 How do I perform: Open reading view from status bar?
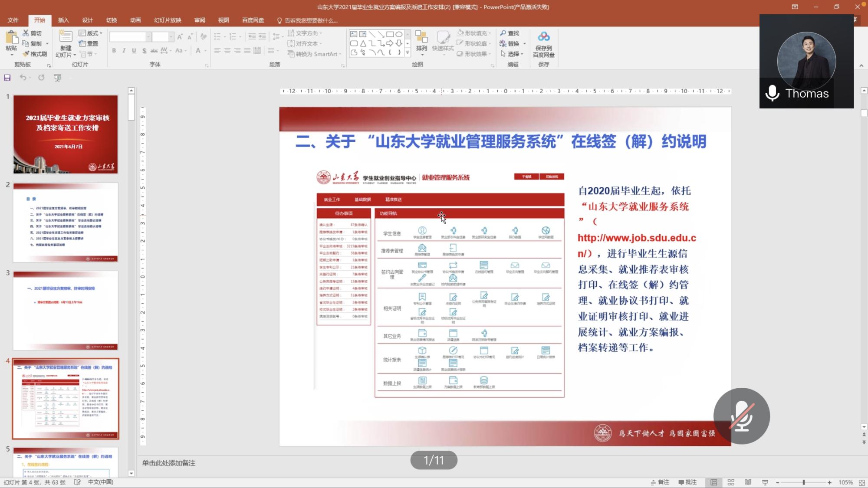pos(748,482)
